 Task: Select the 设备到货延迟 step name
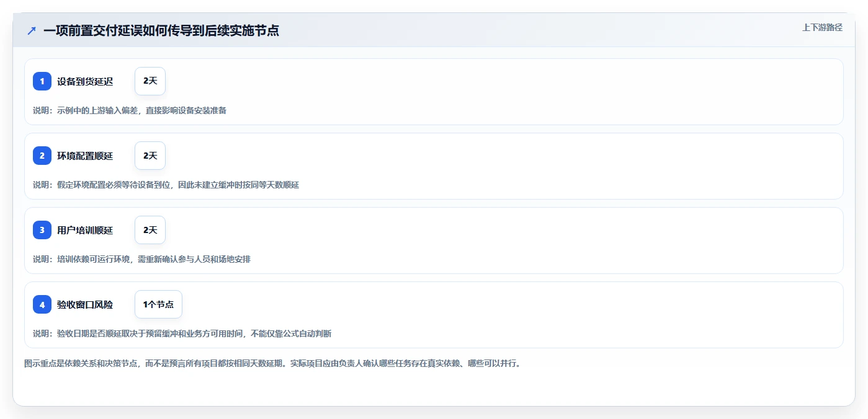[x=85, y=81]
